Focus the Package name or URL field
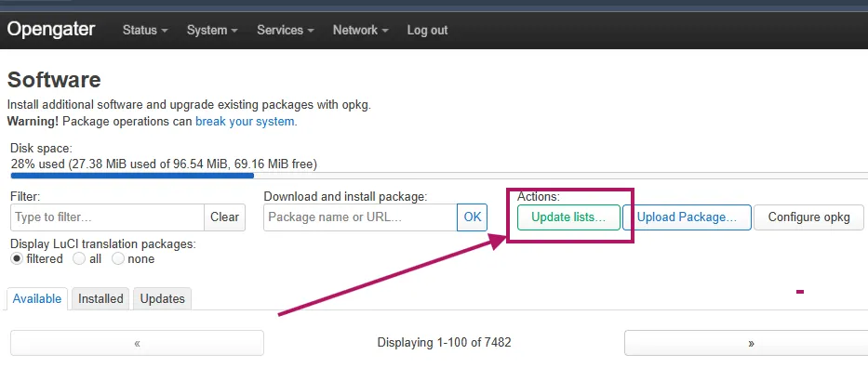 point(360,217)
